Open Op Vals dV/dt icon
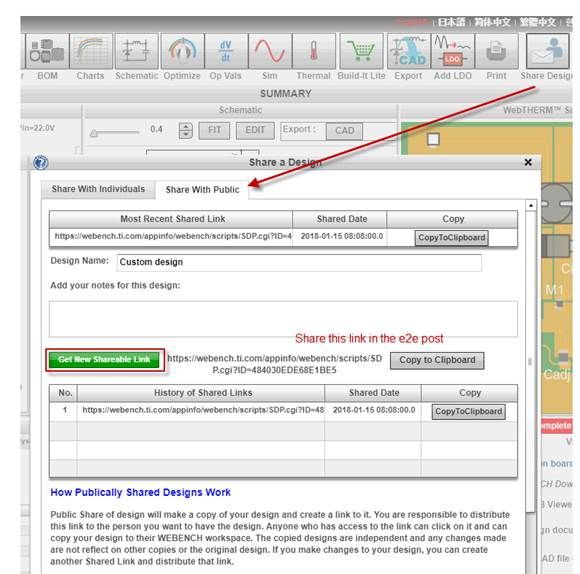The height and width of the screenshot is (574, 580). (x=226, y=51)
